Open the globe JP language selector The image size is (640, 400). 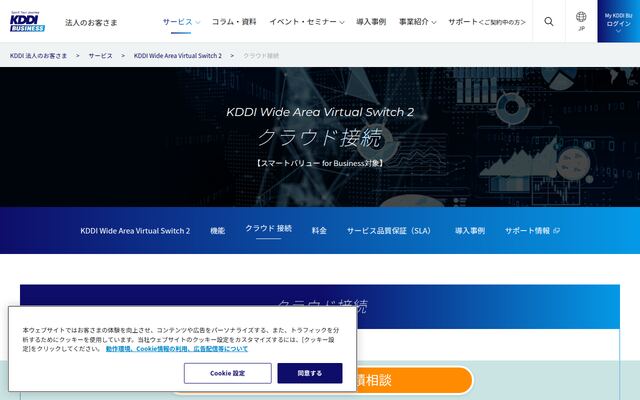(x=581, y=21)
